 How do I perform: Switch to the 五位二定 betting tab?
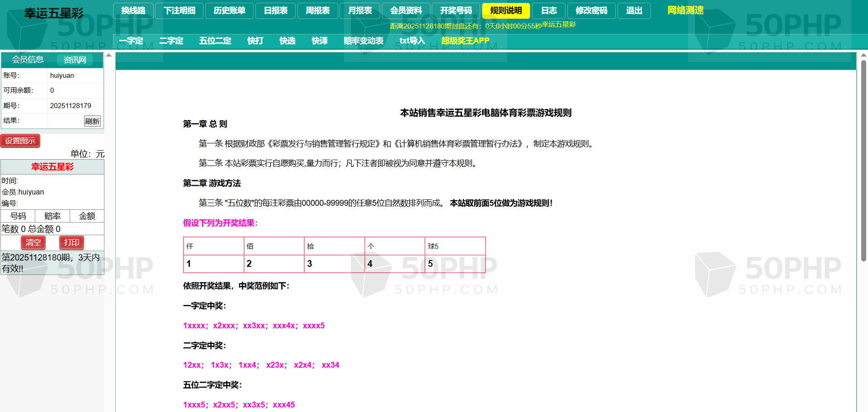(215, 41)
